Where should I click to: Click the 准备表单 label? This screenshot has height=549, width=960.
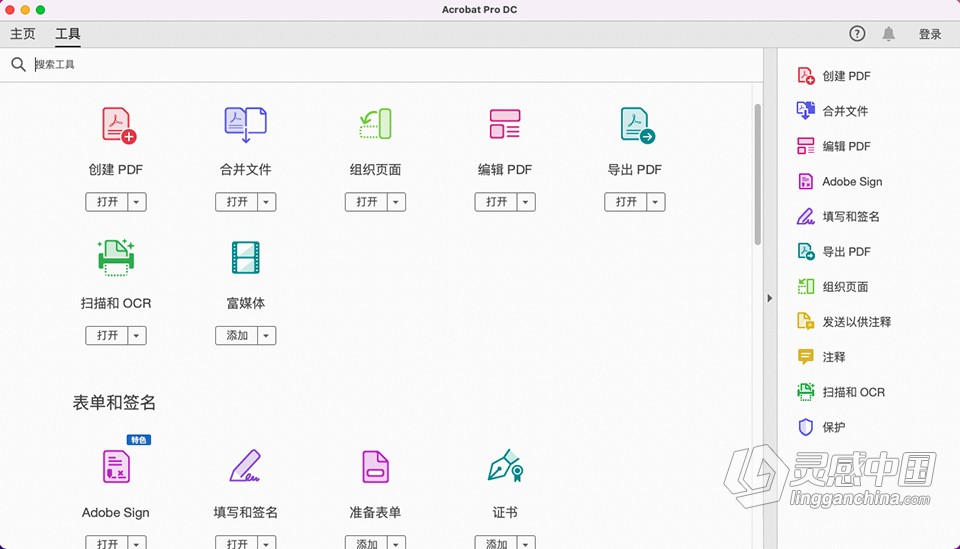375,512
